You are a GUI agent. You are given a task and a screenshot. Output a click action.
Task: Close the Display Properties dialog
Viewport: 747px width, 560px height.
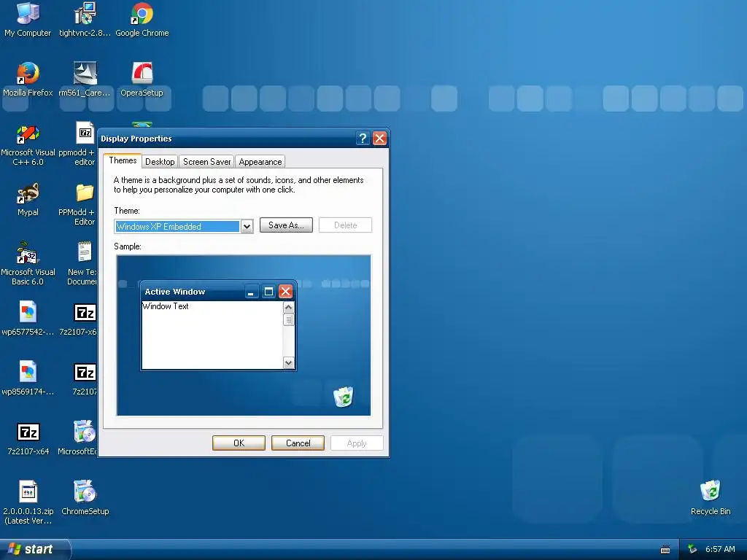379,138
